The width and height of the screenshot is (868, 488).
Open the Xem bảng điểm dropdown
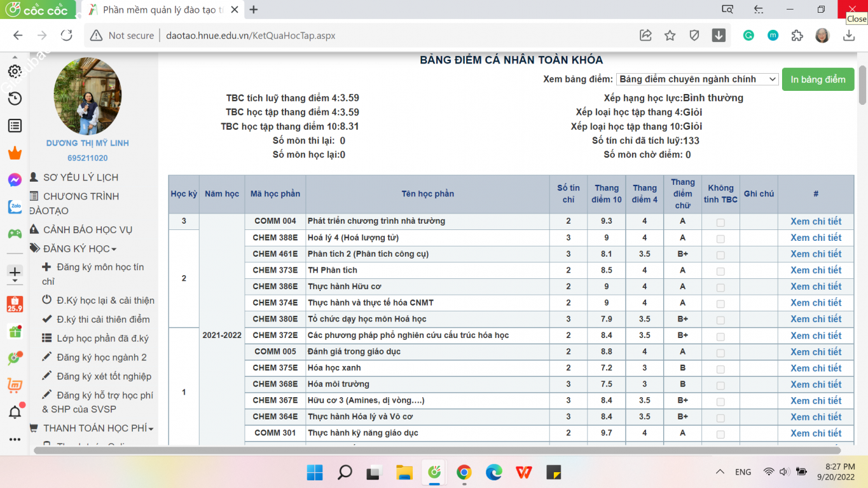tap(697, 79)
